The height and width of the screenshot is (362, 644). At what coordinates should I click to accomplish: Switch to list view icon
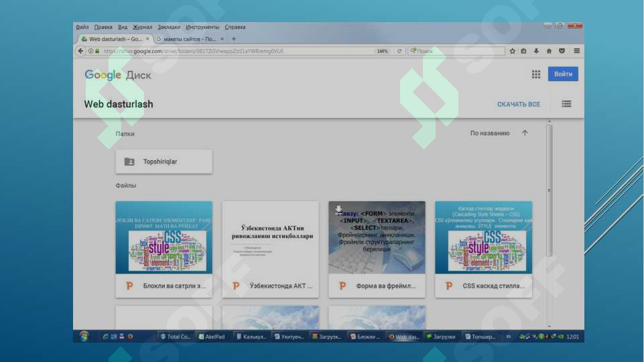(x=566, y=104)
